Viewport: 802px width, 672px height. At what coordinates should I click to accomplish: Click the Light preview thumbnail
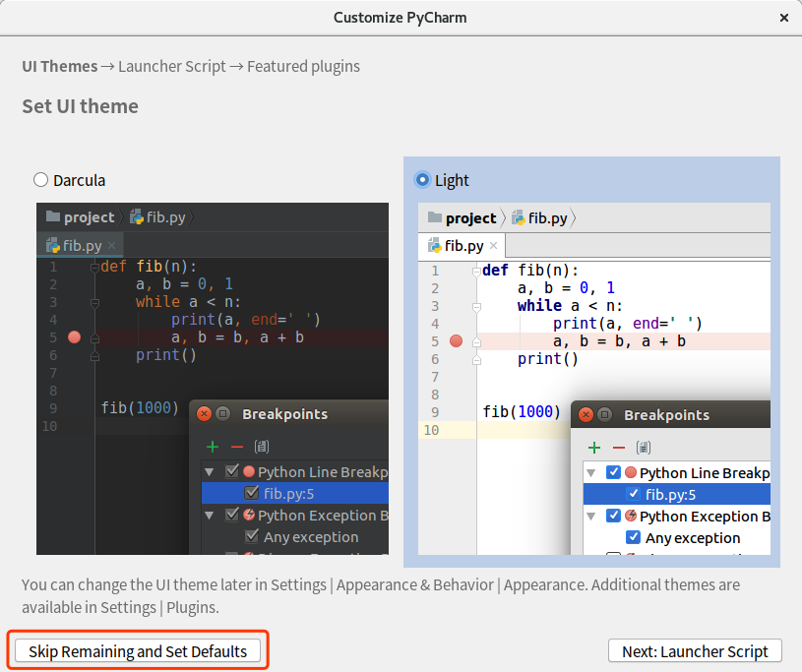(593, 379)
